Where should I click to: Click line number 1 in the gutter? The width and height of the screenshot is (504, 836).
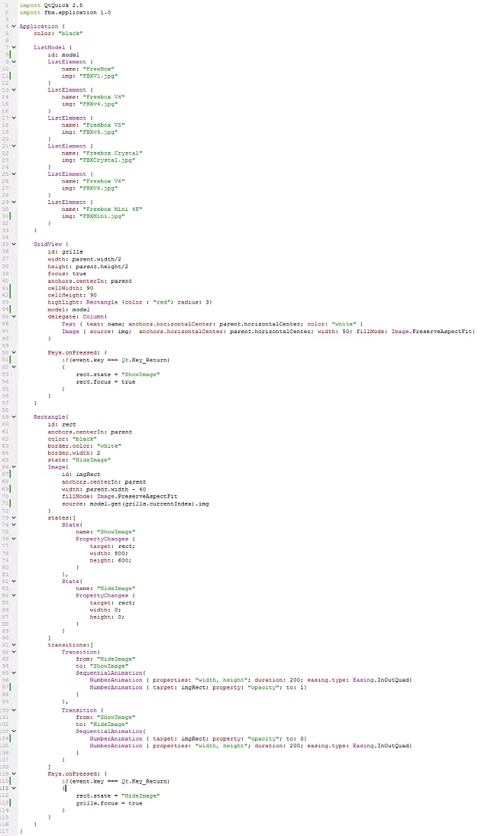6,5
